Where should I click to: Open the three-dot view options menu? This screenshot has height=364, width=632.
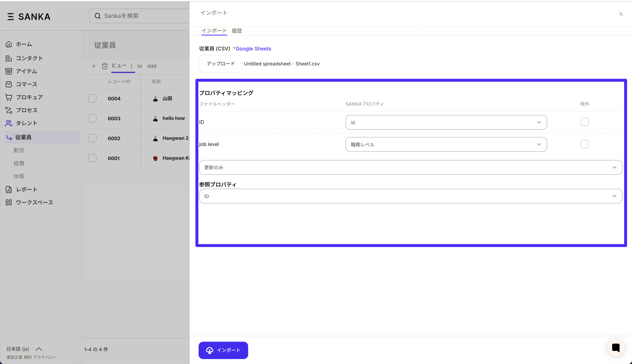pyautogui.click(x=131, y=66)
